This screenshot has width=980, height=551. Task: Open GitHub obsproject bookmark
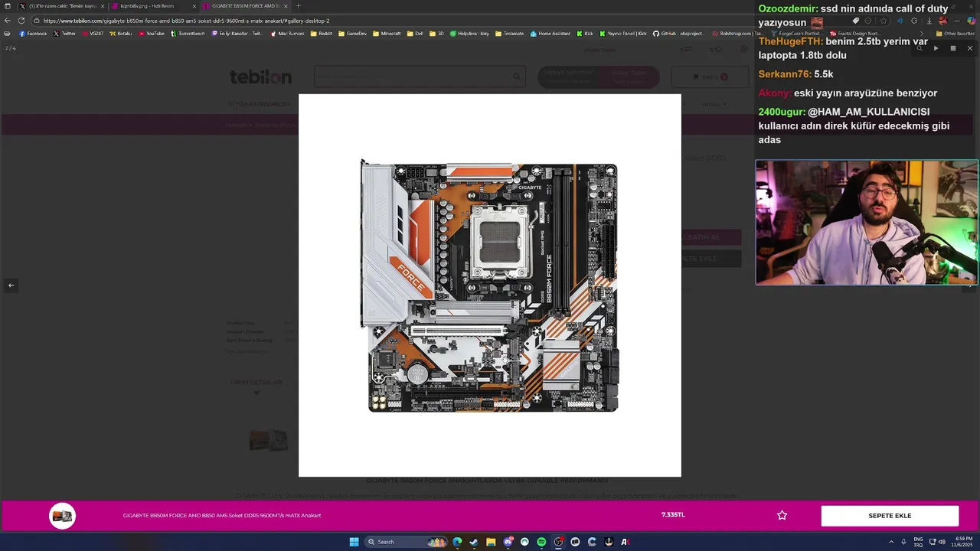pos(680,34)
